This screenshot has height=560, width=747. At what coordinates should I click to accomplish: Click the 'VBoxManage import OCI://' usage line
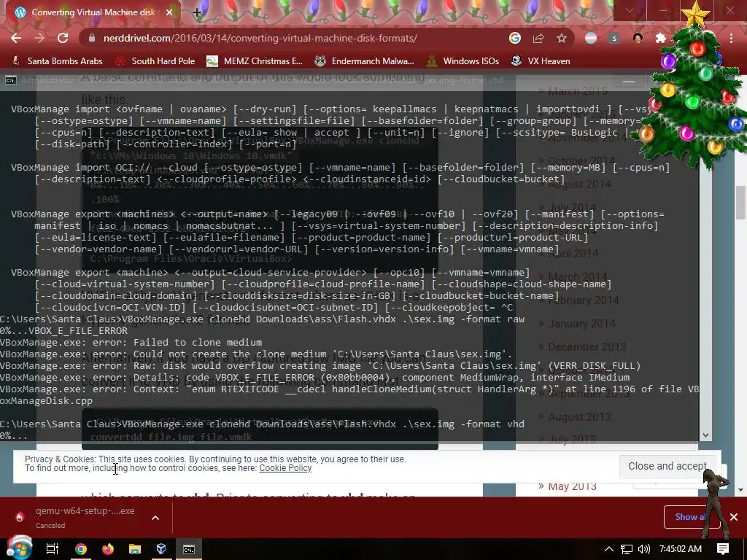pyautogui.click(x=341, y=168)
